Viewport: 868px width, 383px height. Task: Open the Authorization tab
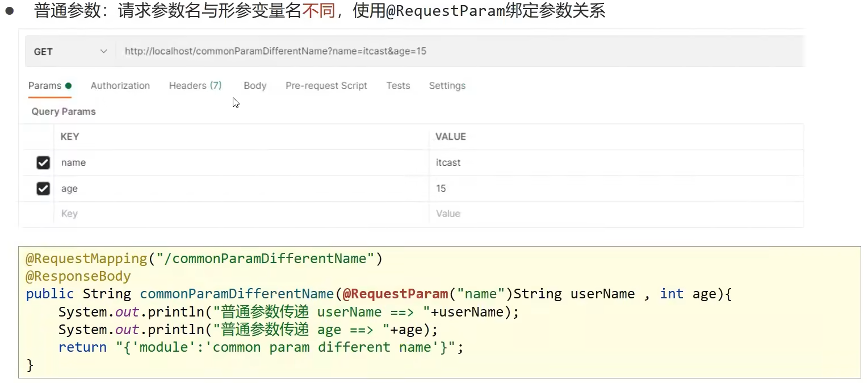120,86
